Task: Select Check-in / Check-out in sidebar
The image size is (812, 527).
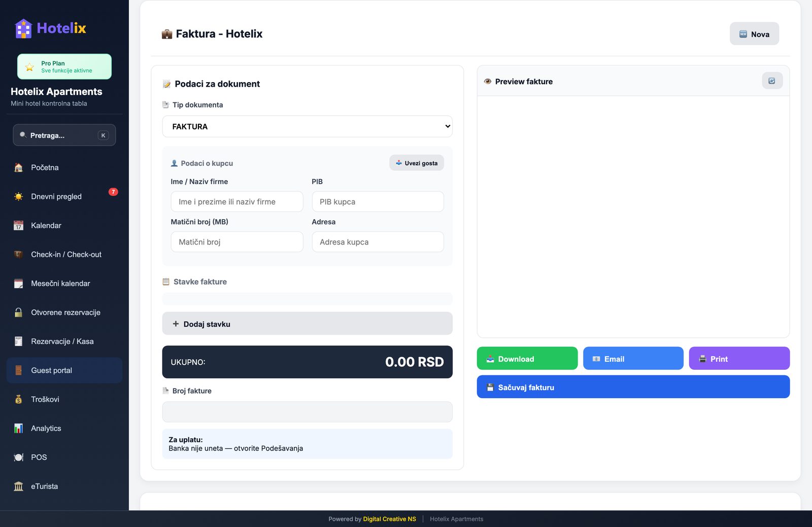Action: coord(64,254)
